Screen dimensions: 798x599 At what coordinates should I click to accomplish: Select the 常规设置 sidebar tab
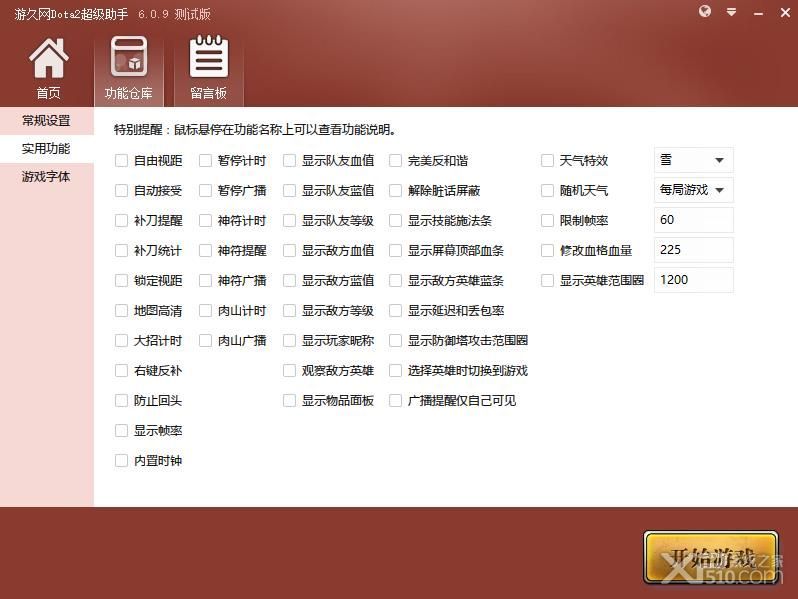pyautogui.click(x=46, y=121)
